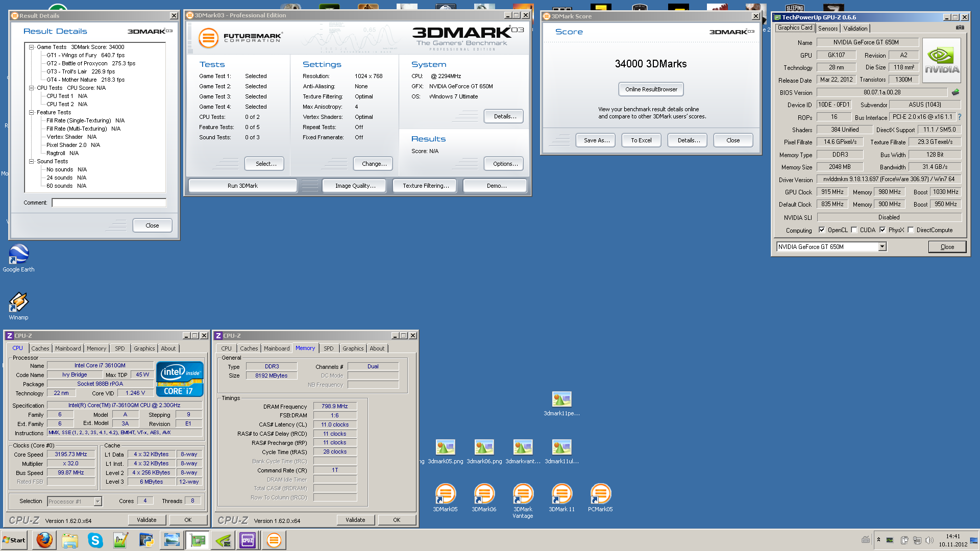Click Close in Result Details window
Screen dimensions: 980x551
pyautogui.click(x=152, y=226)
